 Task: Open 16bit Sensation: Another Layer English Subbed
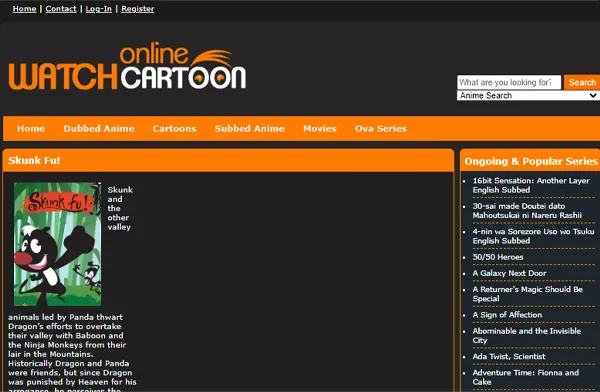click(x=531, y=185)
